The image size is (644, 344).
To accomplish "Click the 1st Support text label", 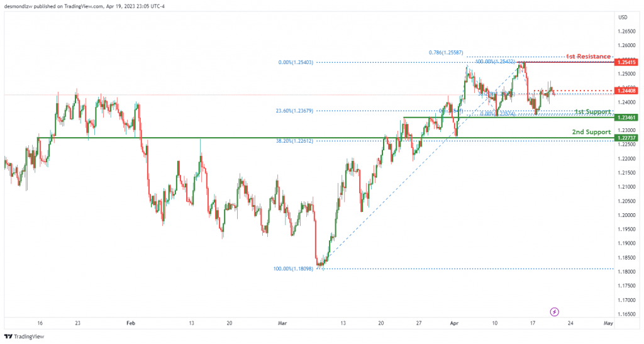I will coord(592,112).
